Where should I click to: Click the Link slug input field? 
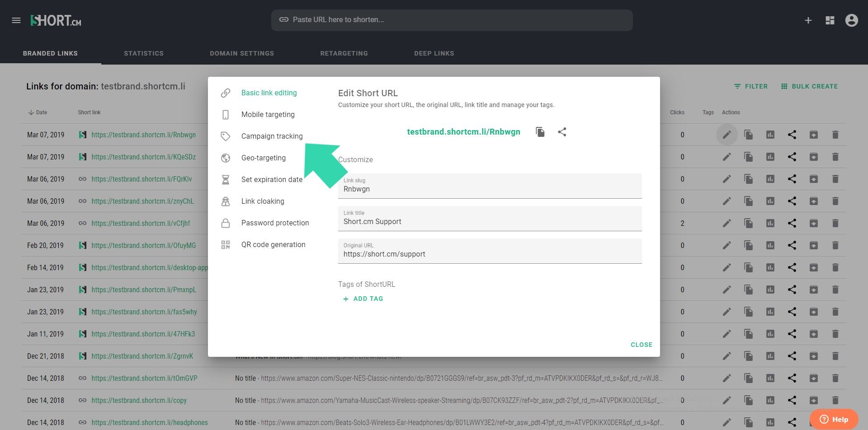[490, 186]
